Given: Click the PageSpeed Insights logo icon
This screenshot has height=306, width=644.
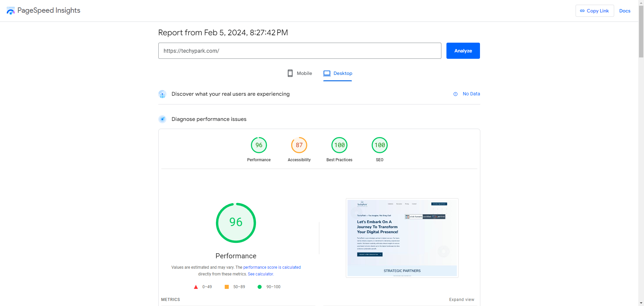Looking at the screenshot, I should (x=11, y=11).
